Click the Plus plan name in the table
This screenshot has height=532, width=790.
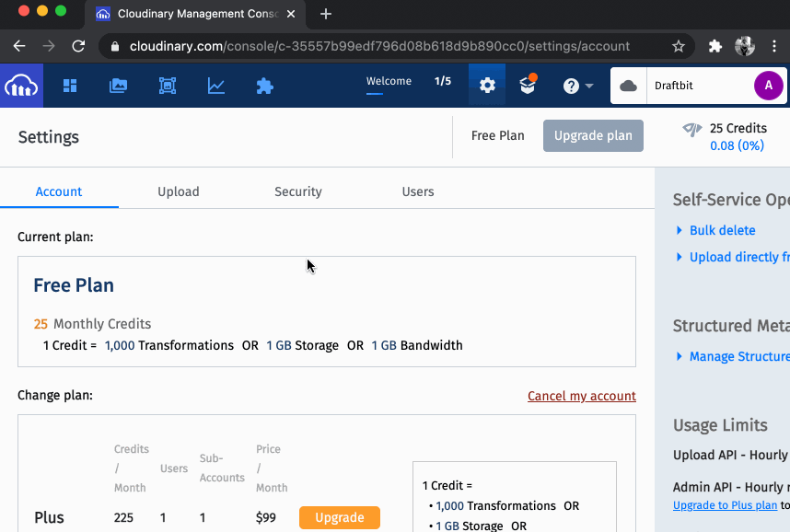(x=49, y=517)
